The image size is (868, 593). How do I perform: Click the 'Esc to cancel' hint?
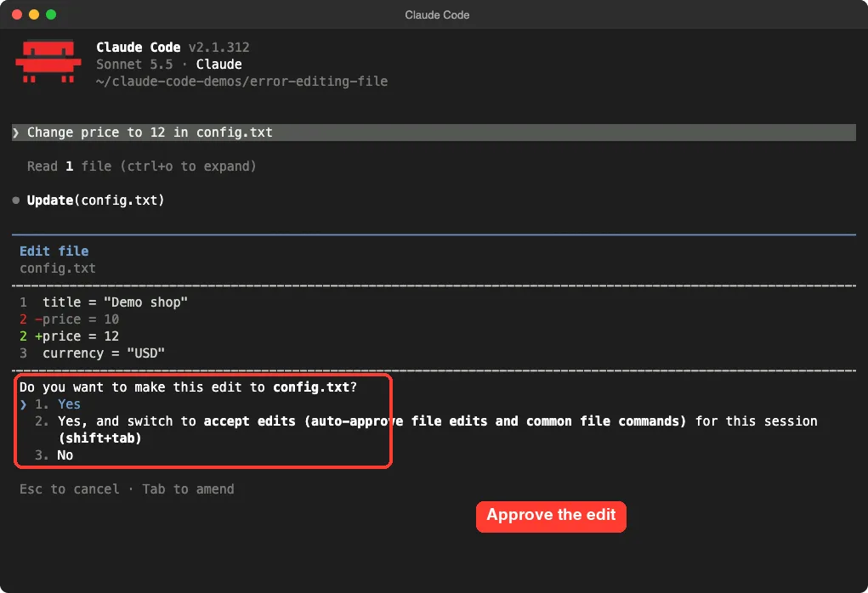69,489
